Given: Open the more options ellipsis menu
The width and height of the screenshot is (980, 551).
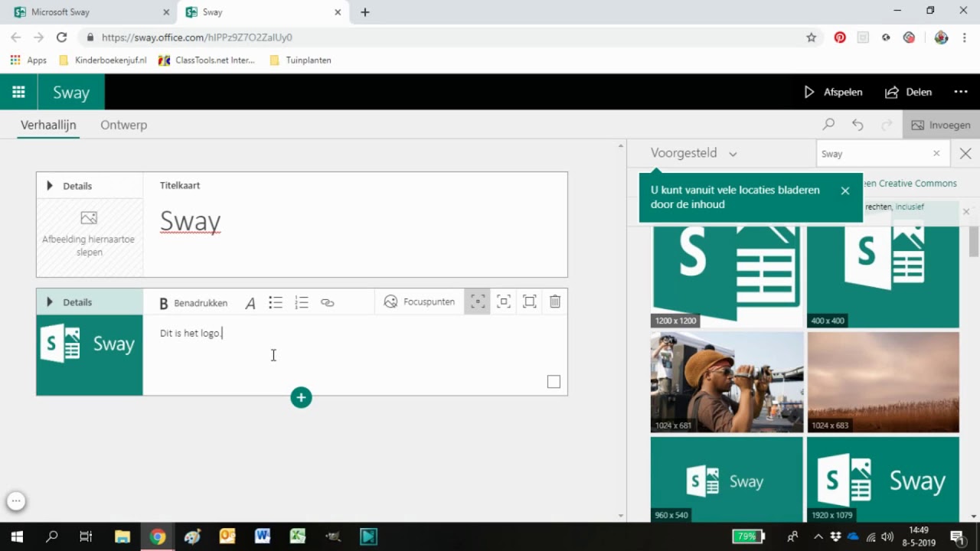Looking at the screenshot, I should 961,92.
